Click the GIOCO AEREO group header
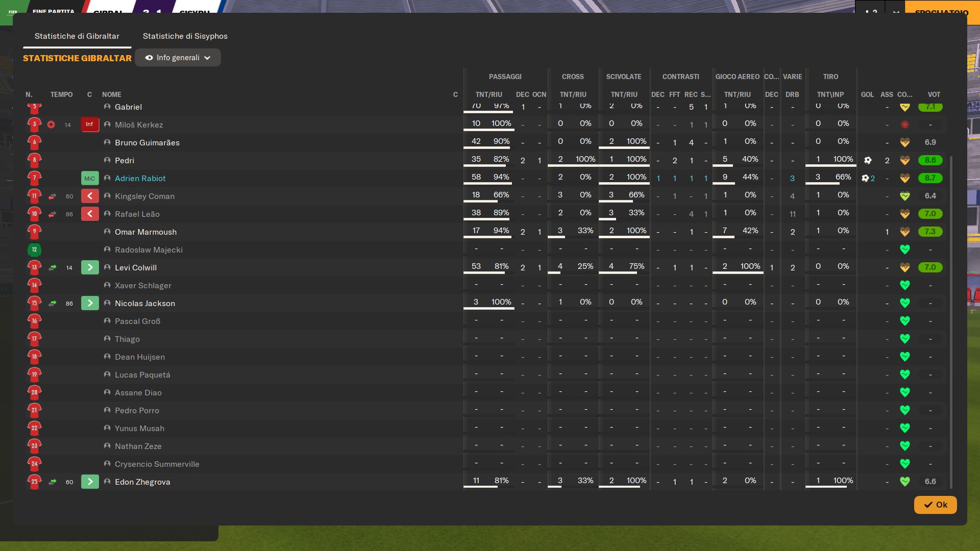The width and height of the screenshot is (980, 551). tap(738, 77)
